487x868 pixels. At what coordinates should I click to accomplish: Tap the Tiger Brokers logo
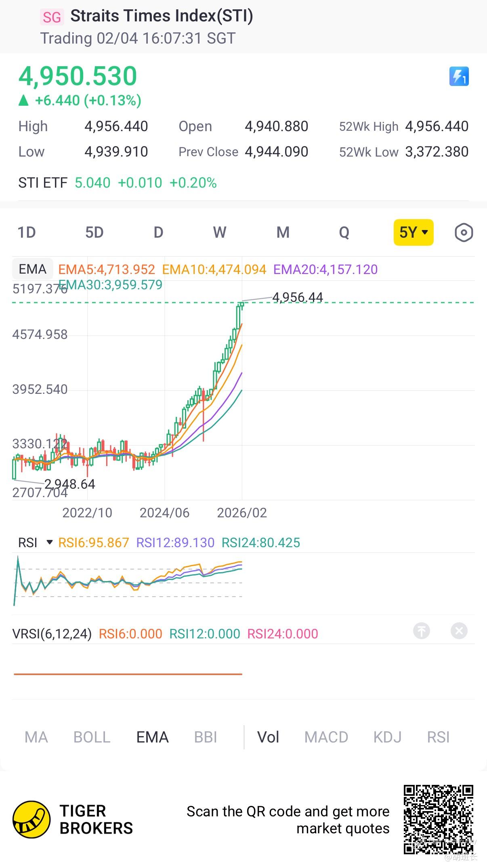click(x=31, y=820)
